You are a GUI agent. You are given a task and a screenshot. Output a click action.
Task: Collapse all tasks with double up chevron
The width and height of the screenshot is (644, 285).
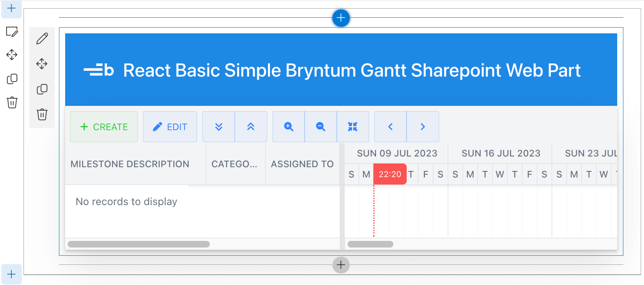click(x=251, y=127)
